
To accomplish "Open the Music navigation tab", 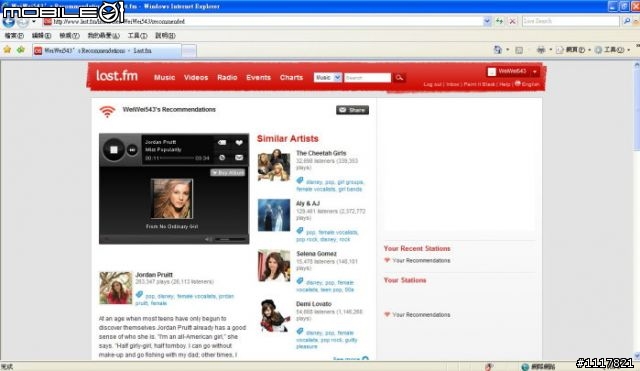I will [x=164, y=77].
